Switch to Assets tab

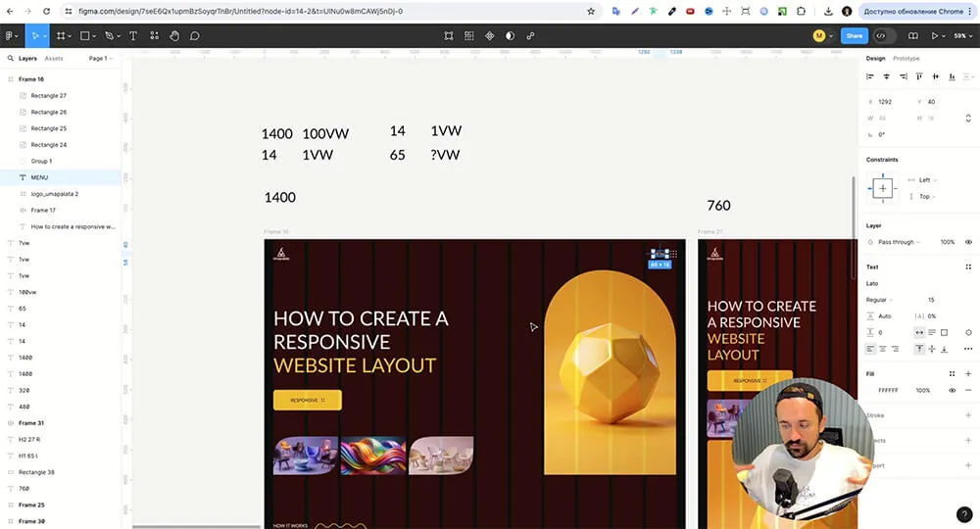tap(54, 58)
